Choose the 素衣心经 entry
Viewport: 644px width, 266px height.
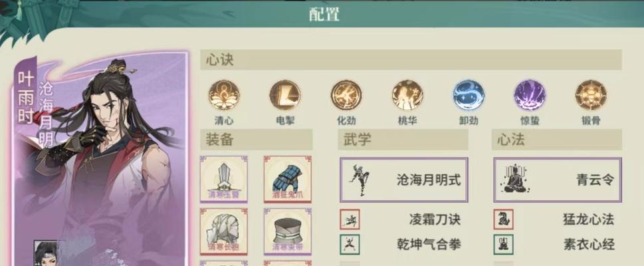[558, 245]
